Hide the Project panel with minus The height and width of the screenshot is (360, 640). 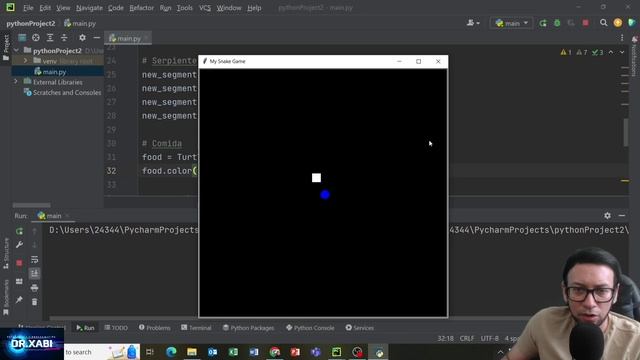click(x=96, y=38)
